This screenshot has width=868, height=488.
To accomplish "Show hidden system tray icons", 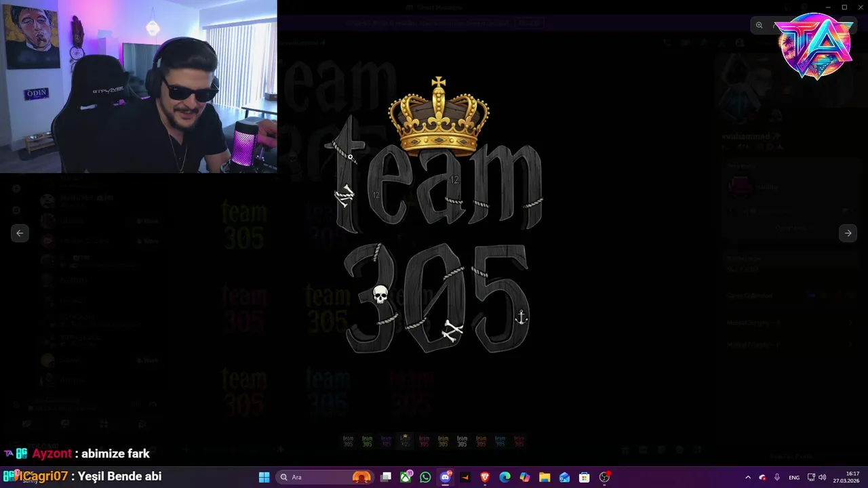I will click(748, 477).
